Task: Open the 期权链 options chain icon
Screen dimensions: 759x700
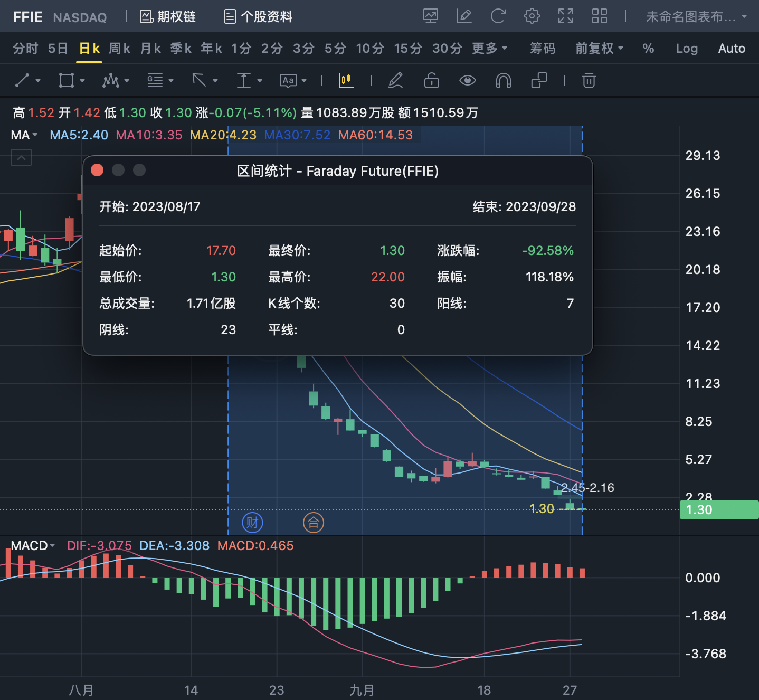Action: point(146,17)
